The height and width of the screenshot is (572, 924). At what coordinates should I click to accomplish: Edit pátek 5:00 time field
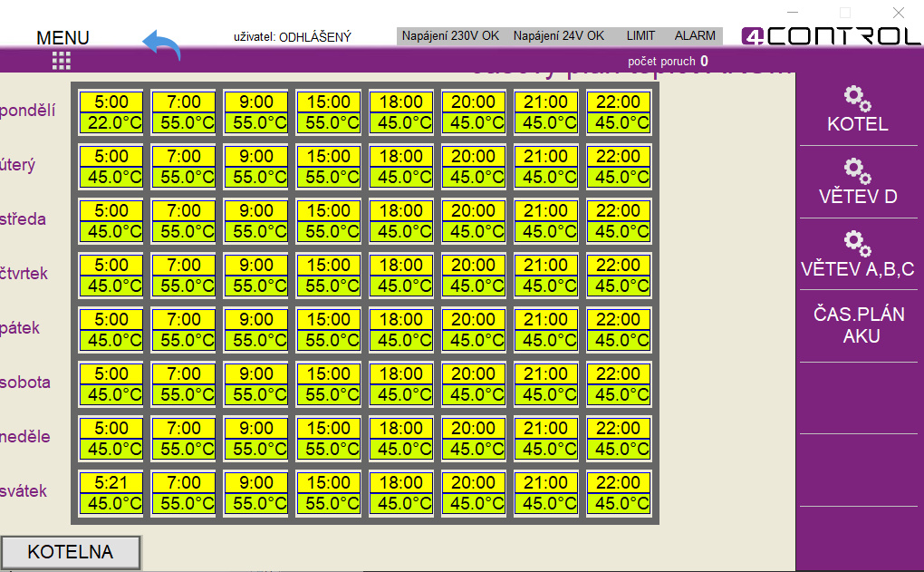click(x=111, y=320)
